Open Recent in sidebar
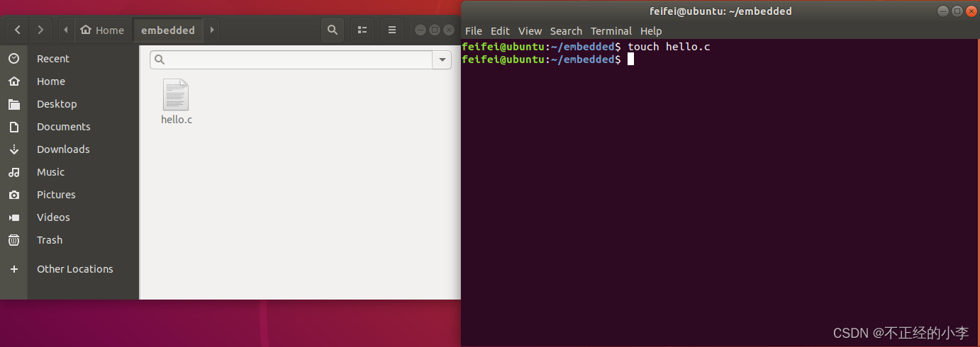The height and width of the screenshot is (347, 980). 53,59
